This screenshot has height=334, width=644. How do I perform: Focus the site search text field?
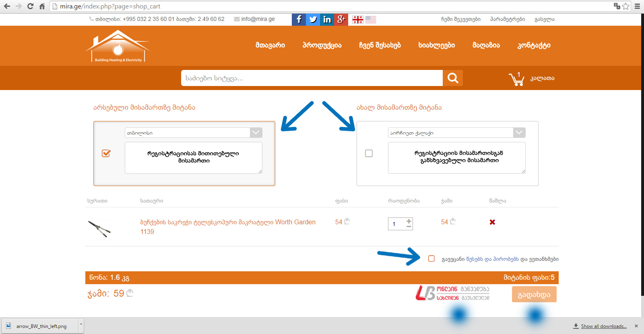[x=312, y=78]
